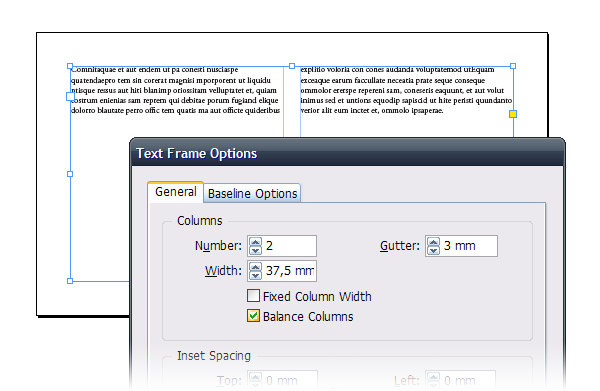Decrease the column Number with down arrow
The width and height of the screenshot is (600, 391).
click(x=255, y=250)
